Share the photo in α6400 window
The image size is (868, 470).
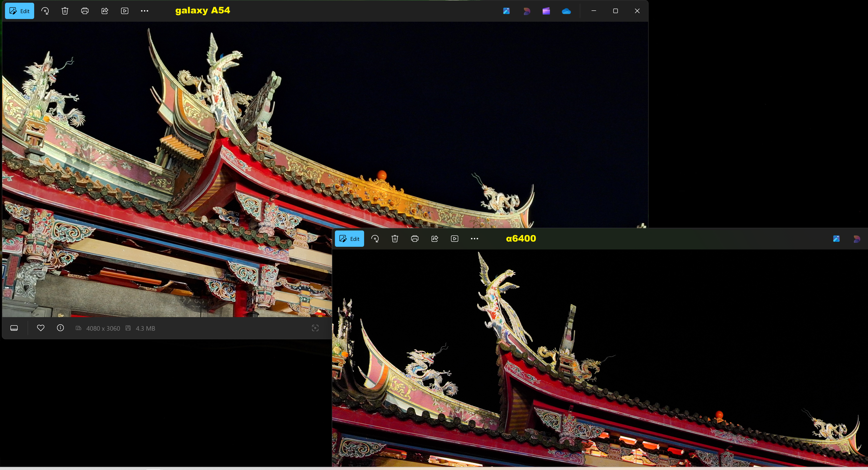pos(435,239)
